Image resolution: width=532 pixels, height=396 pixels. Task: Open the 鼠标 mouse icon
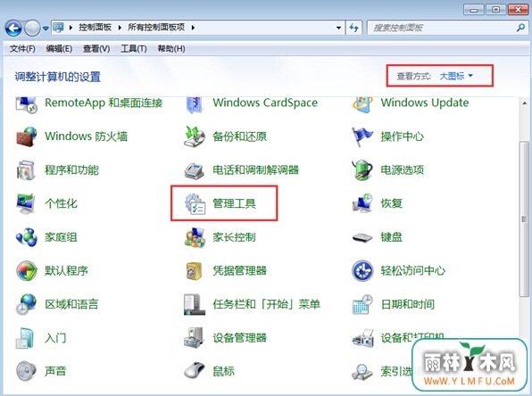point(195,370)
